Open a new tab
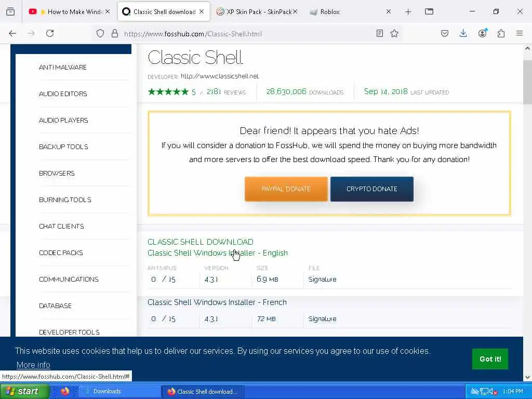The width and height of the screenshot is (532, 399). (x=408, y=12)
